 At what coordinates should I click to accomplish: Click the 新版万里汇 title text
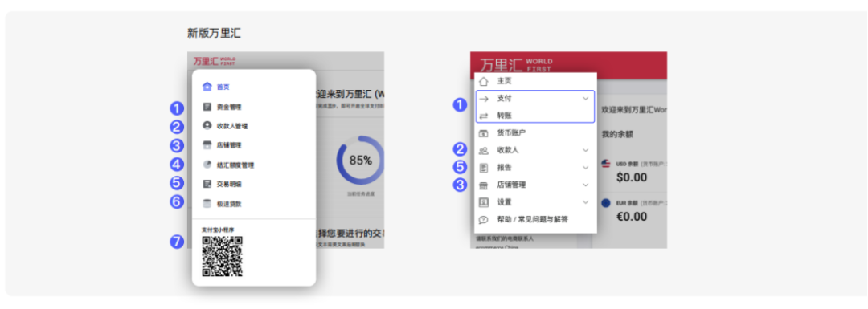point(214,33)
